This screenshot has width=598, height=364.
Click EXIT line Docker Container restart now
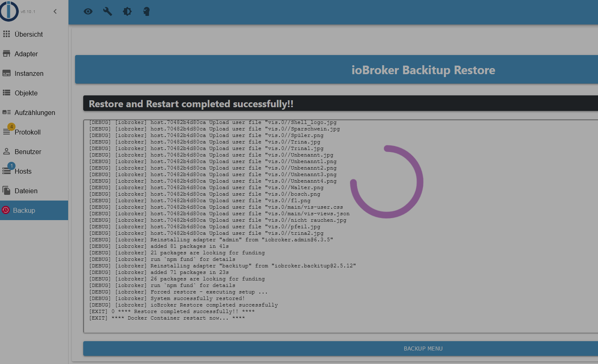167,318
